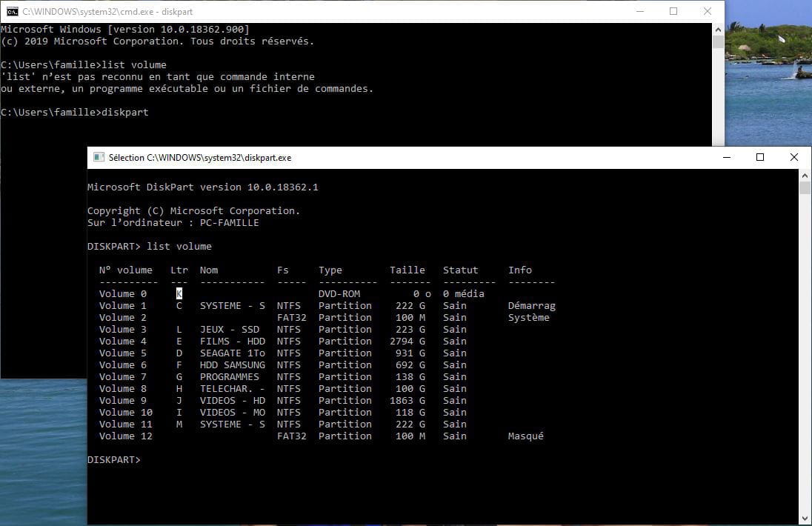Click 'Système' info entry
The height and width of the screenshot is (526, 812).
click(529, 317)
